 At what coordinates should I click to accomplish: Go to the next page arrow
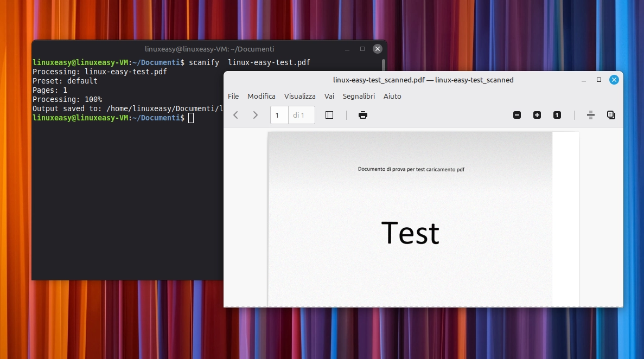pyautogui.click(x=256, y=115)
